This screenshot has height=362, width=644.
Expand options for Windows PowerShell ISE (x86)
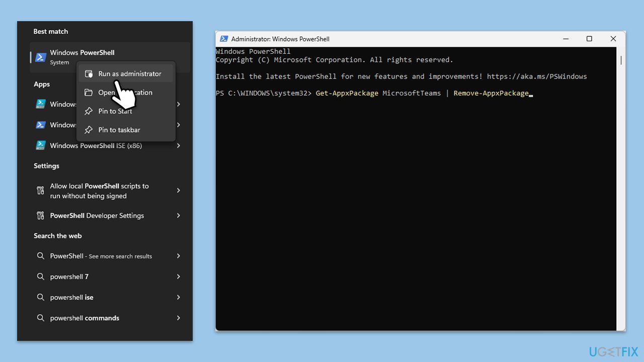pyautogui.click(x=178, y=145)
